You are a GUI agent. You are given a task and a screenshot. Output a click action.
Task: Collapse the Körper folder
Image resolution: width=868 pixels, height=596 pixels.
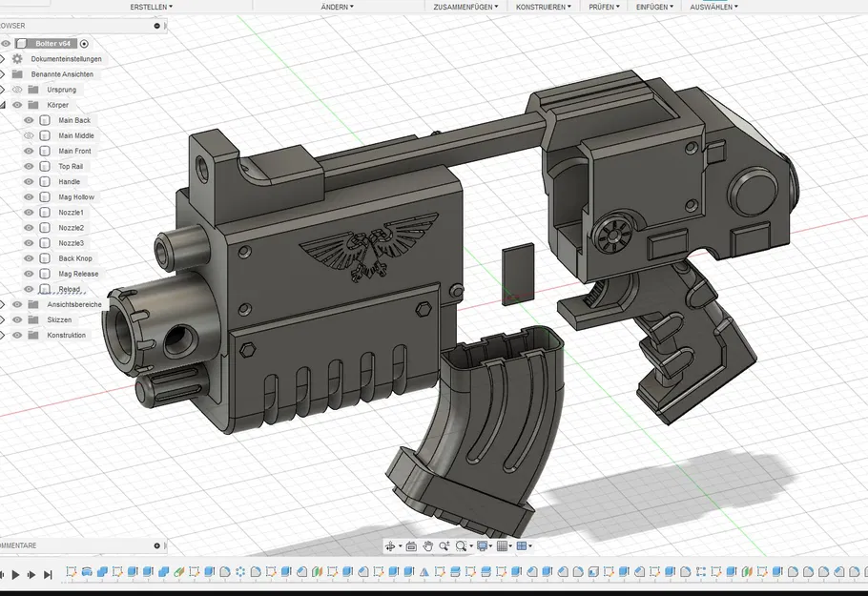click(5, 103)
